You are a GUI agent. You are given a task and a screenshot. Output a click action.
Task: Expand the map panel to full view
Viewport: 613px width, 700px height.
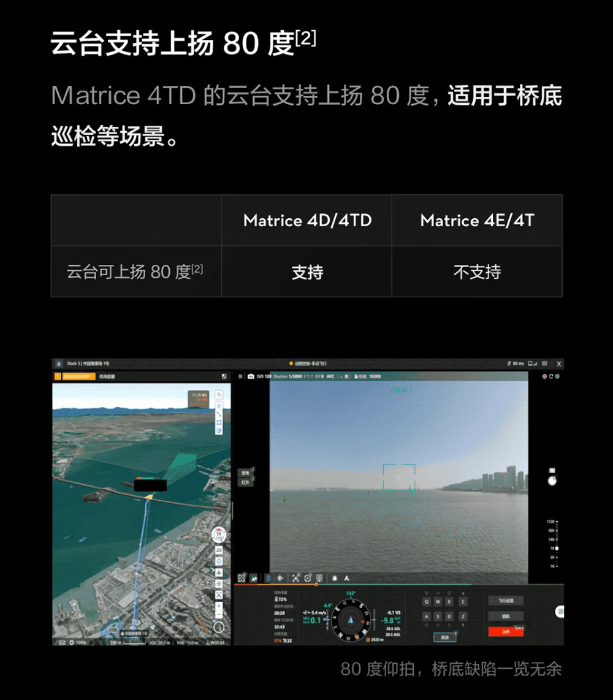pos(224,376)
